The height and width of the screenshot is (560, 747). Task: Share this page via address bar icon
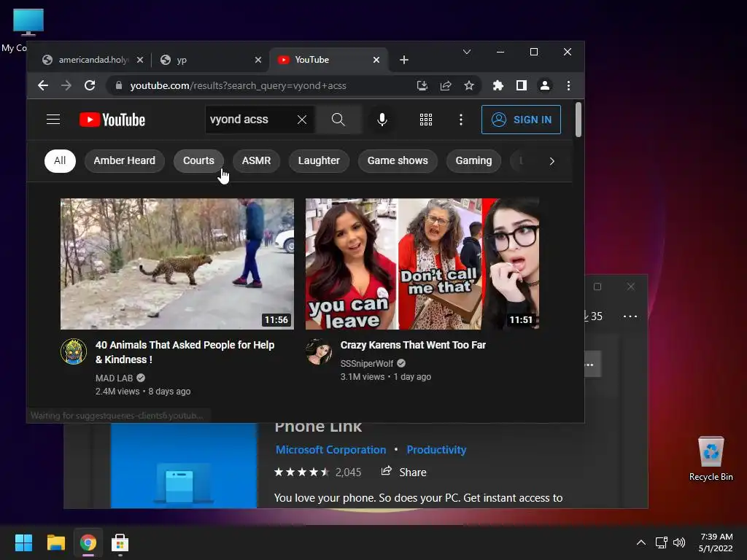coord(446,86)
